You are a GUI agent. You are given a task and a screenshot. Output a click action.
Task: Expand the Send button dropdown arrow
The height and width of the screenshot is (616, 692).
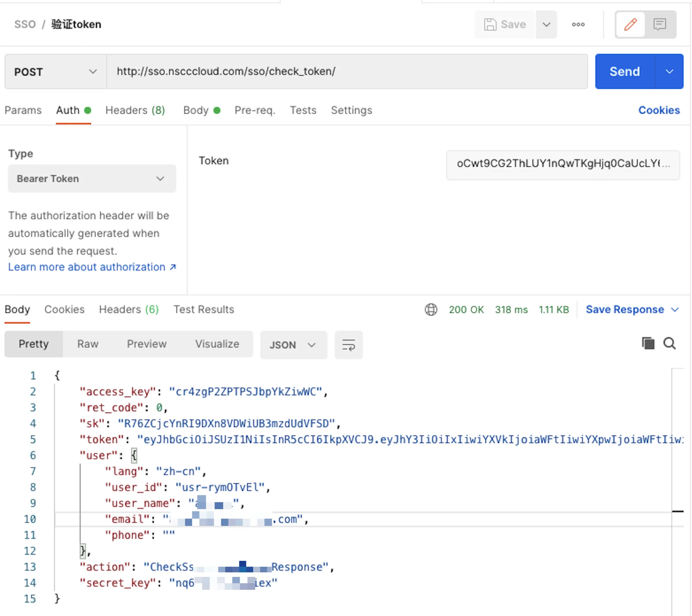click(669, 72)
